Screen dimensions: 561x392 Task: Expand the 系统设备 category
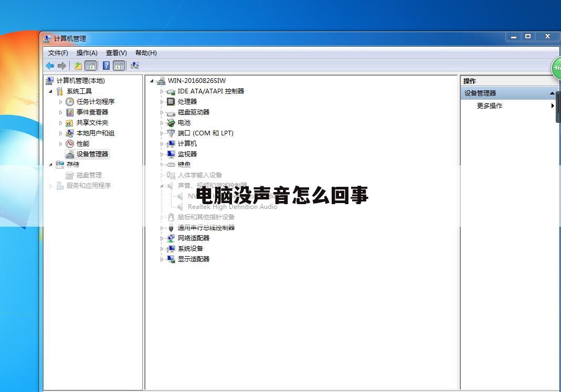click(x=162, y=249)
